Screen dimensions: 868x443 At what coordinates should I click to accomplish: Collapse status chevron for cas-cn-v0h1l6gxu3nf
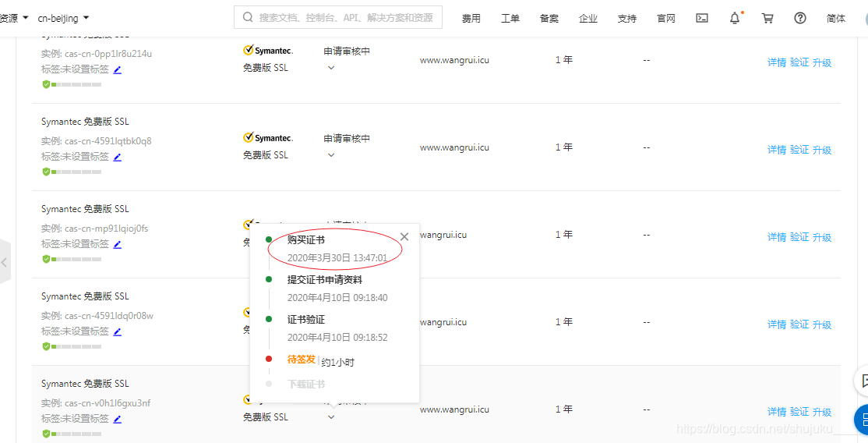331,417
